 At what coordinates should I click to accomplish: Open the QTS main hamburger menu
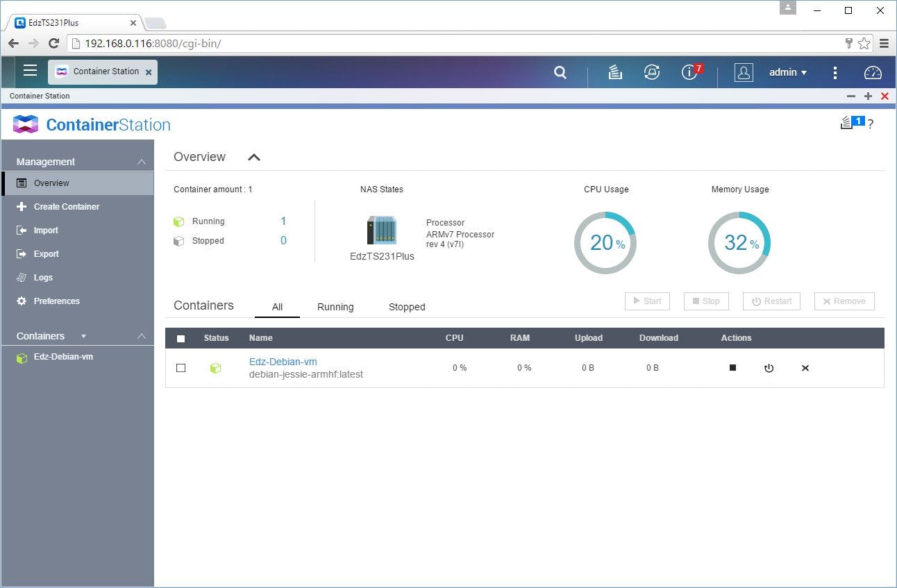pos(30,71)
